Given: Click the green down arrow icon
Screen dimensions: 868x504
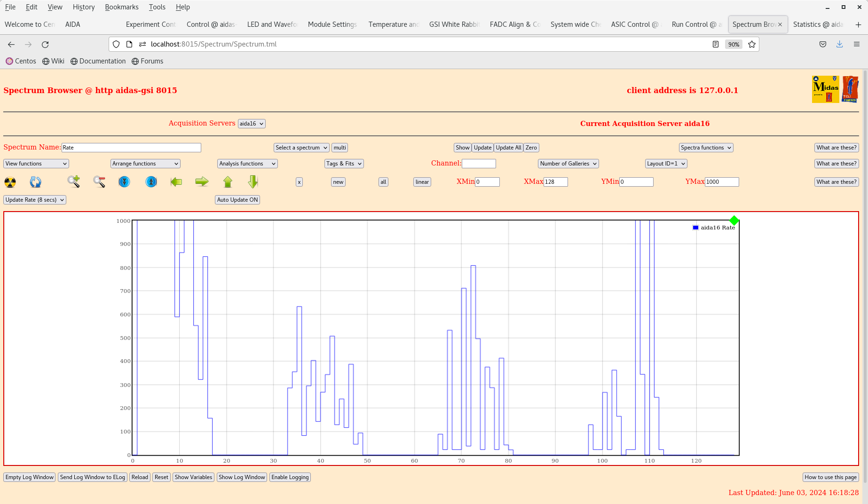Looking at the screenshot, I should tap(253, 181).
